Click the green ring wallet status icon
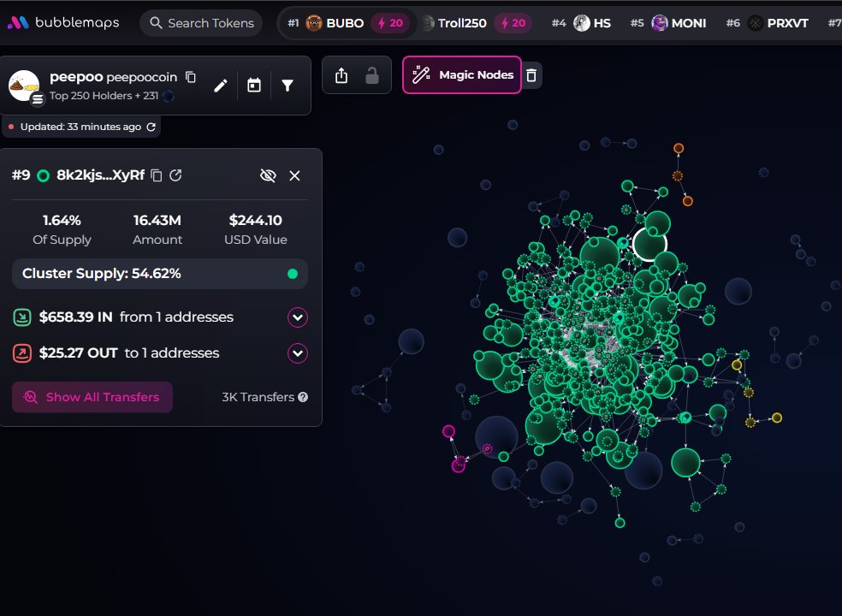This screenshot has width=842, height=616. click(44, 175)
